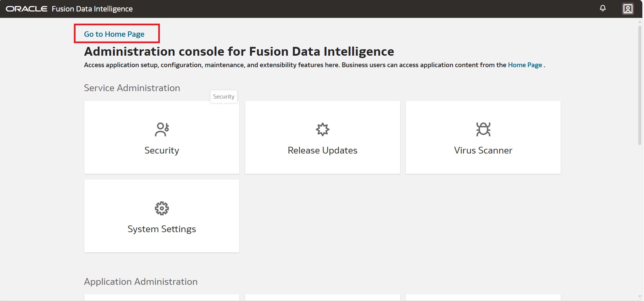Click the Security users-and-key icon
Image resolution: width=644 pixels, height=301 pixels.
(162, 129)
